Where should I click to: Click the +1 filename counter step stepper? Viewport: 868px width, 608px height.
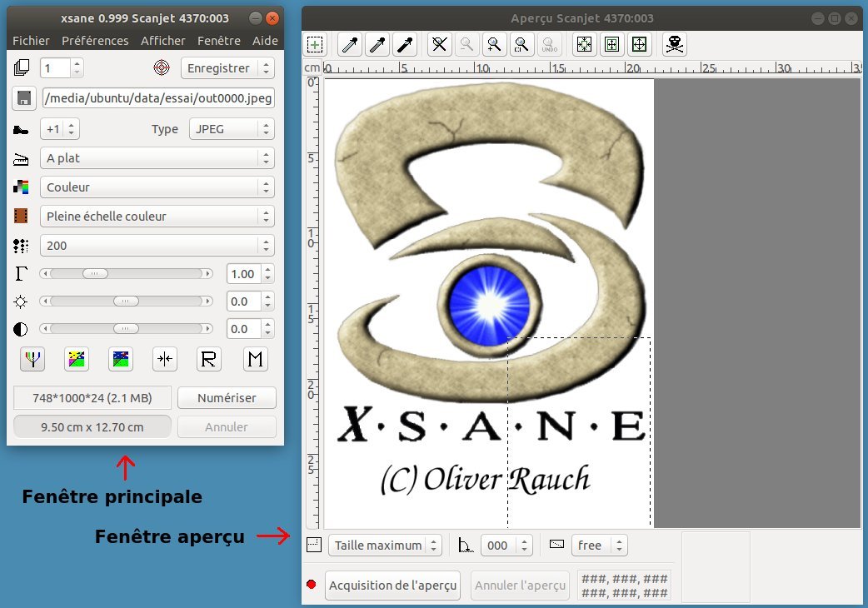point(60,129)
